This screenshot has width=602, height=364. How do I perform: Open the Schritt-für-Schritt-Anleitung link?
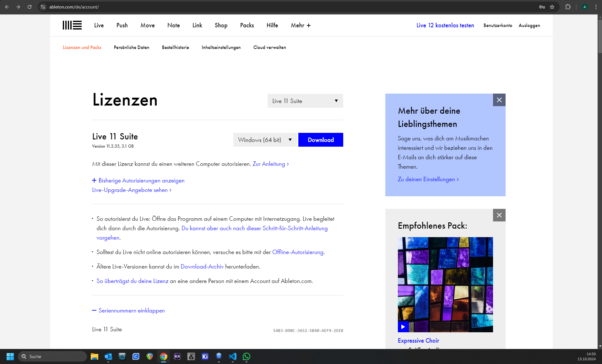(254, 228)
